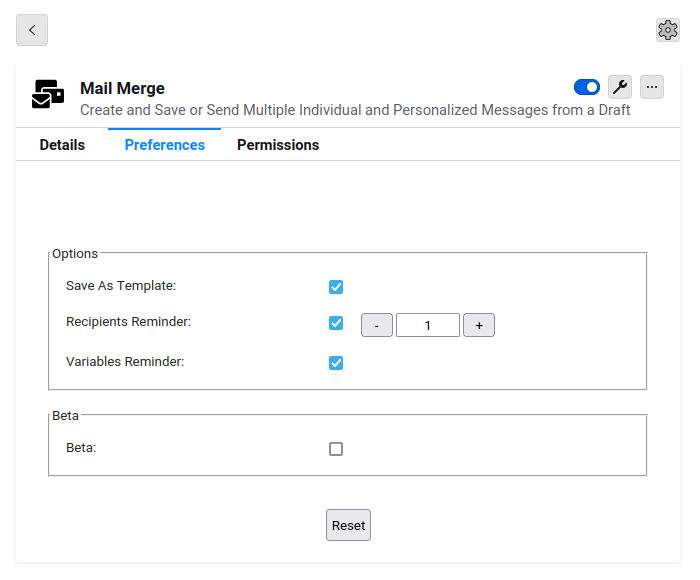Uncheck the Save As Template checkbox
This screenshot has width=700, height=580.
pos(336,287)
